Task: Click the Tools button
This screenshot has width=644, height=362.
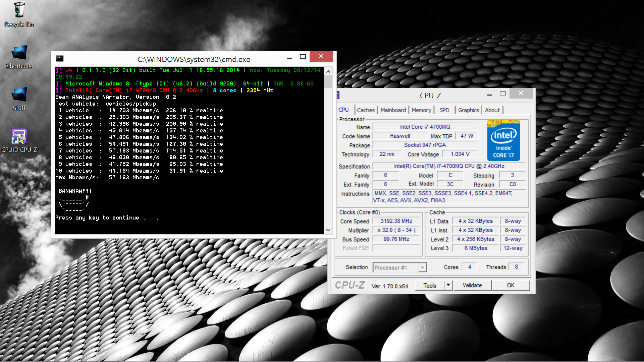Action: click(x=430, y=285)
